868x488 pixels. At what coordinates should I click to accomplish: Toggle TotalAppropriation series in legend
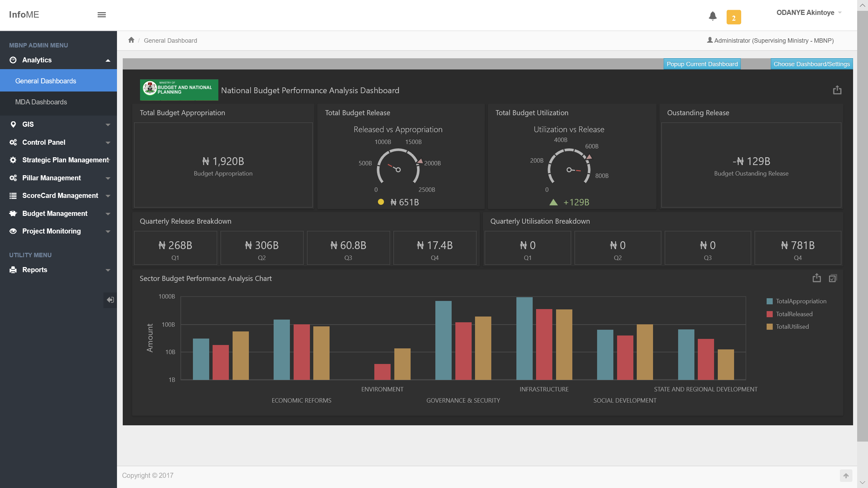[x=796, y=301]
